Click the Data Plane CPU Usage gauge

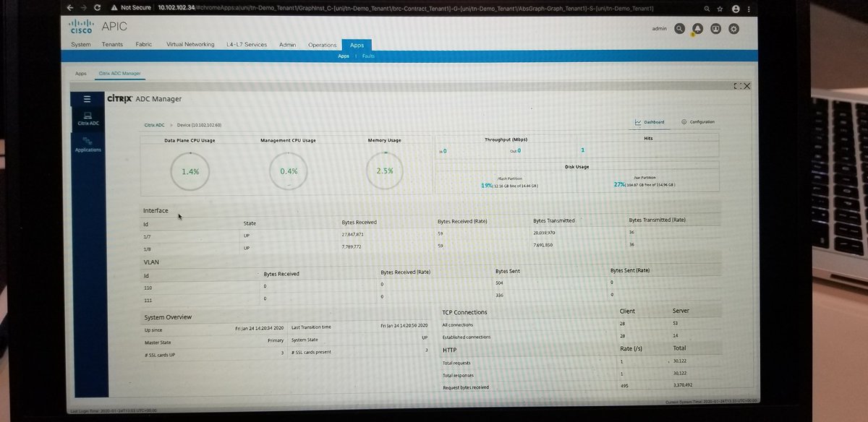pos(190,171)
